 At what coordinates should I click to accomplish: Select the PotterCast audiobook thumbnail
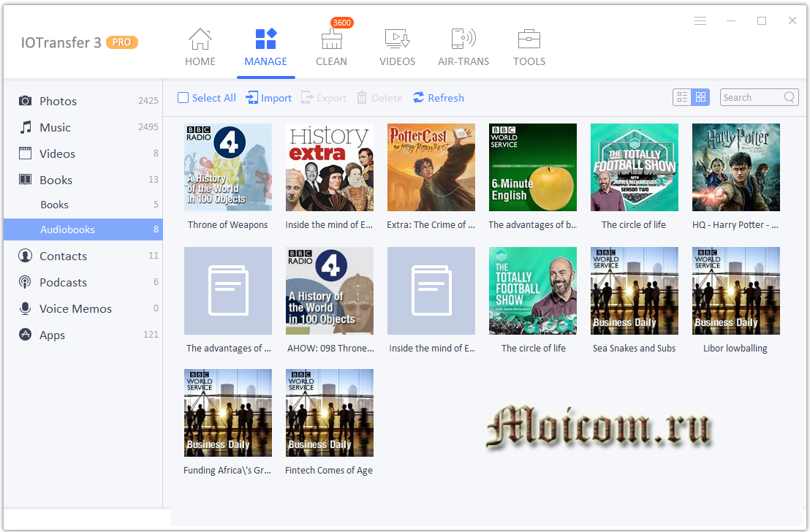tap(431, 167)
